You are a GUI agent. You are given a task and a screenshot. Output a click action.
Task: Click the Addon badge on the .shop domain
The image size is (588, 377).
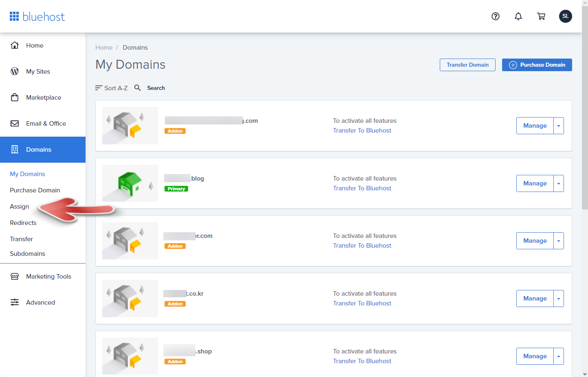coord(175,362)
